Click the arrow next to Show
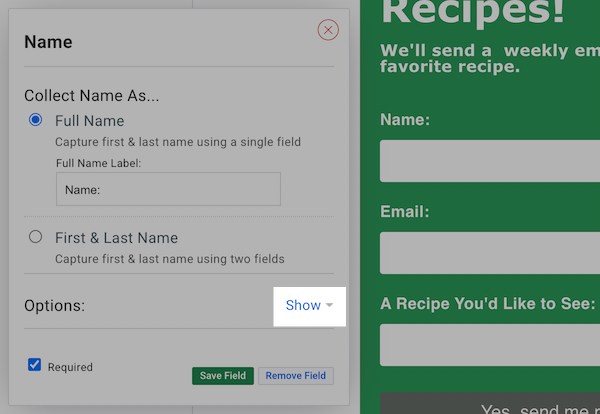600x414 pixels. (329, 306)
